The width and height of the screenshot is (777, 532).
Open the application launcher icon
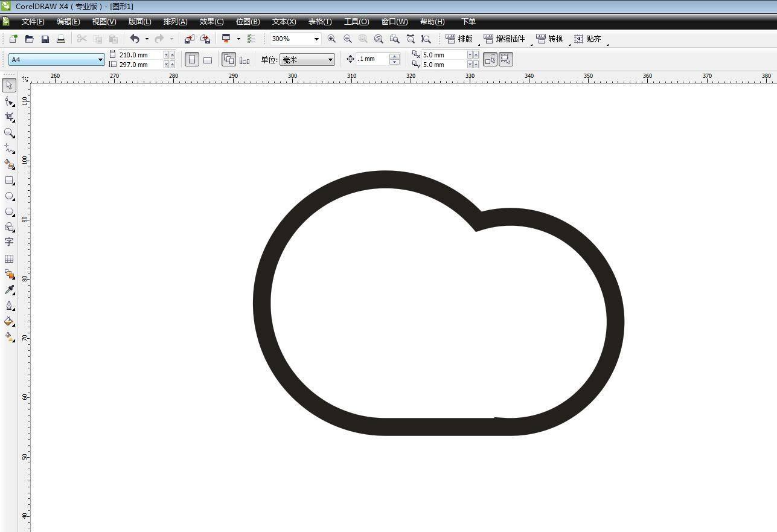[x=226, y=39]
